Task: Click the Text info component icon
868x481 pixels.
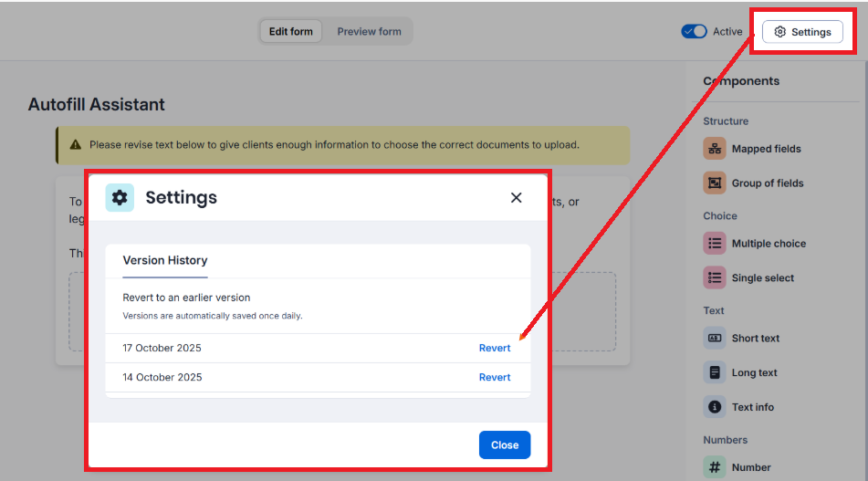Action: 715,407
